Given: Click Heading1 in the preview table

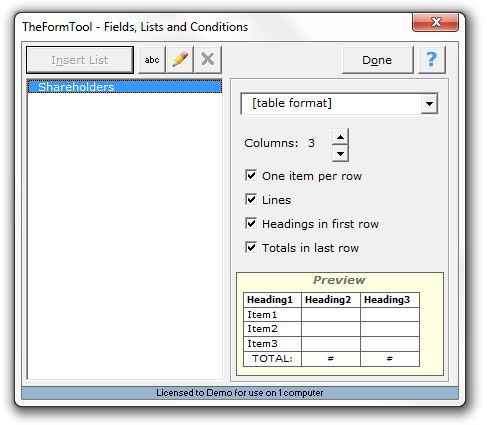Looking at the screenshot, I should 272,300.
